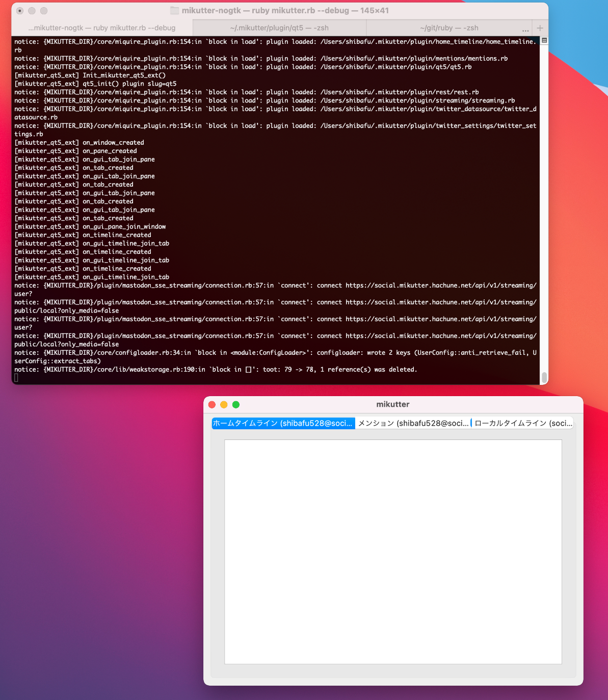The height and width of the screenshot is (700, 608).
Task: Click the folder proxy icon in Terminal title
Action: [174, 11]
